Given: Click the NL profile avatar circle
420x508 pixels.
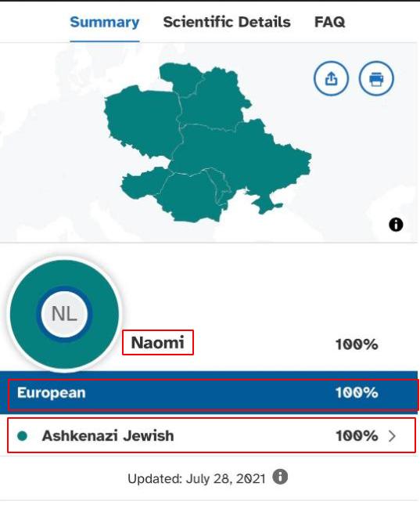Looking at the screenshot, I should (64, 314).
